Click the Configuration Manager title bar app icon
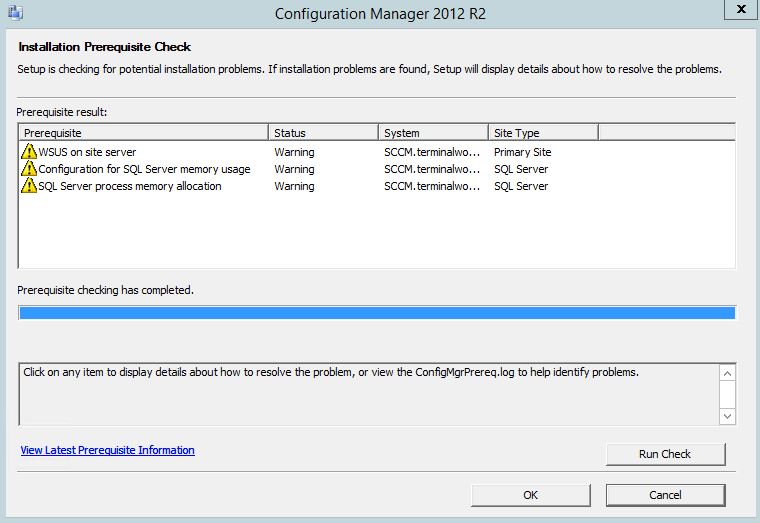This screenshot has height=523, width=760. tap(16, 12)
